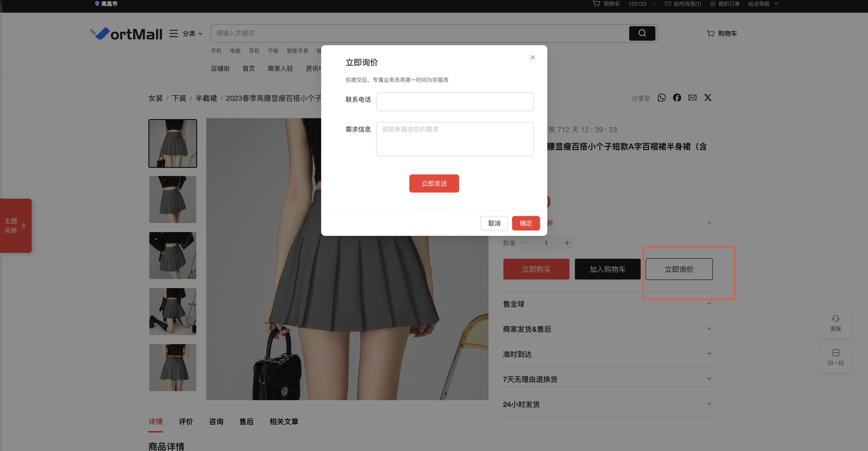868x451 pixels.
Task: Share product via Facebook icon
Action: [677, 98]
